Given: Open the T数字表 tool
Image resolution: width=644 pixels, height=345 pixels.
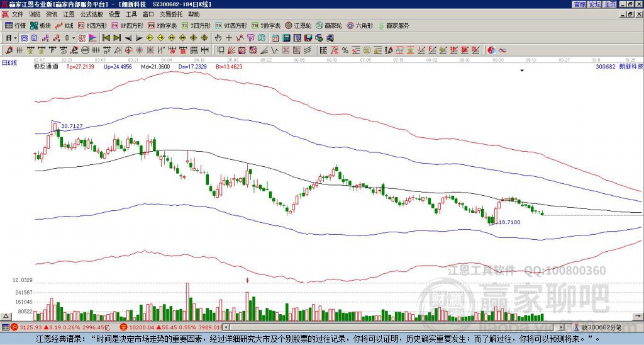Looking at the screenshot, I should [x=267, y=25].
